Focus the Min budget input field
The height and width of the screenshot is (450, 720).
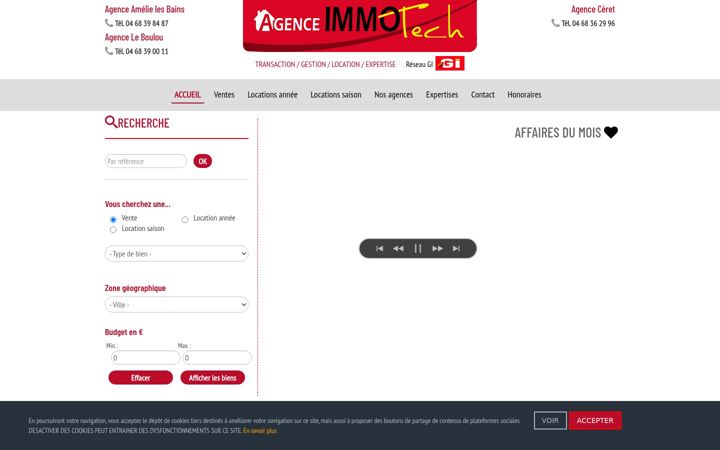(146, 357)
